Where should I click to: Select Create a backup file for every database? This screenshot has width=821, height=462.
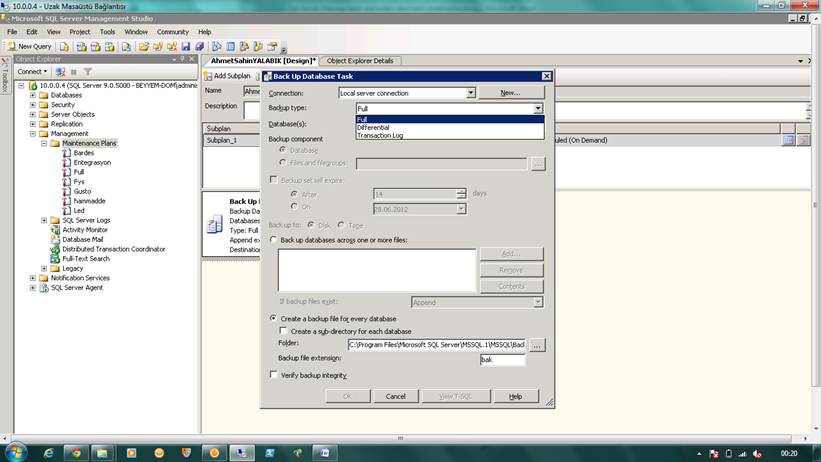(x=273, y=318)
